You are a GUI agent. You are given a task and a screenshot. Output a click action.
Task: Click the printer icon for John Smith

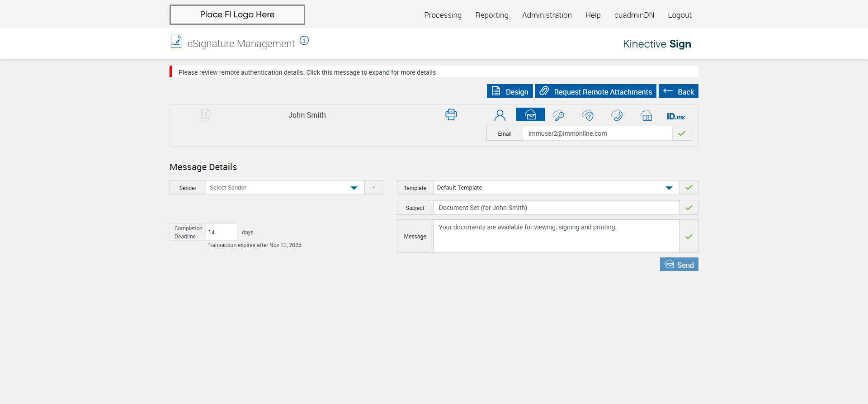tap(451, 114)
